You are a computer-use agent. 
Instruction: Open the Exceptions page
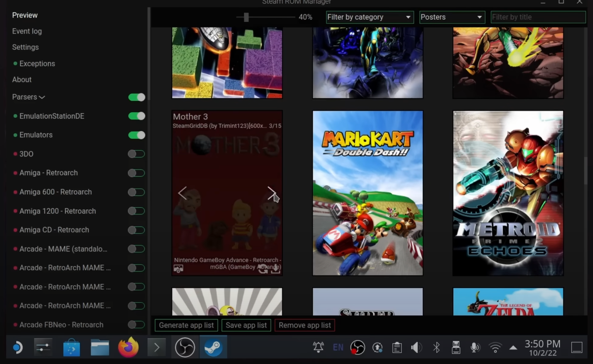pyautogui.click(x=37, y=63)
